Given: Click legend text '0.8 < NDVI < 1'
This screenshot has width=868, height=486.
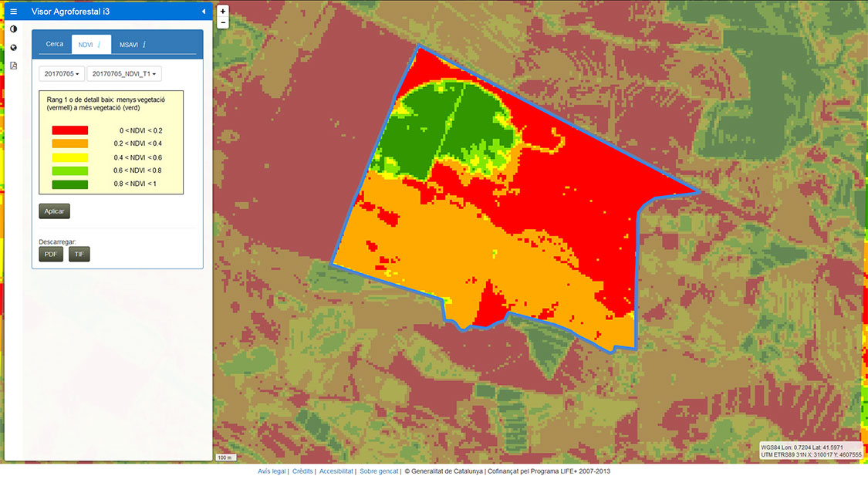Looking at the screenshot, I should pos(135,184).
